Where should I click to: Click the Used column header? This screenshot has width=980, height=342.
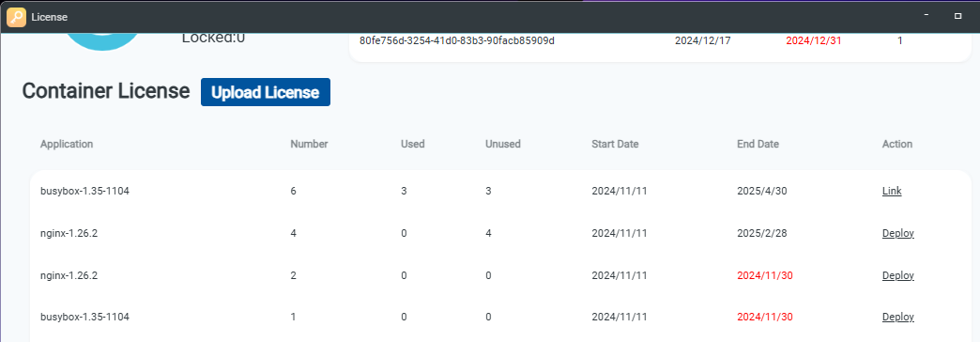point(412,144)
